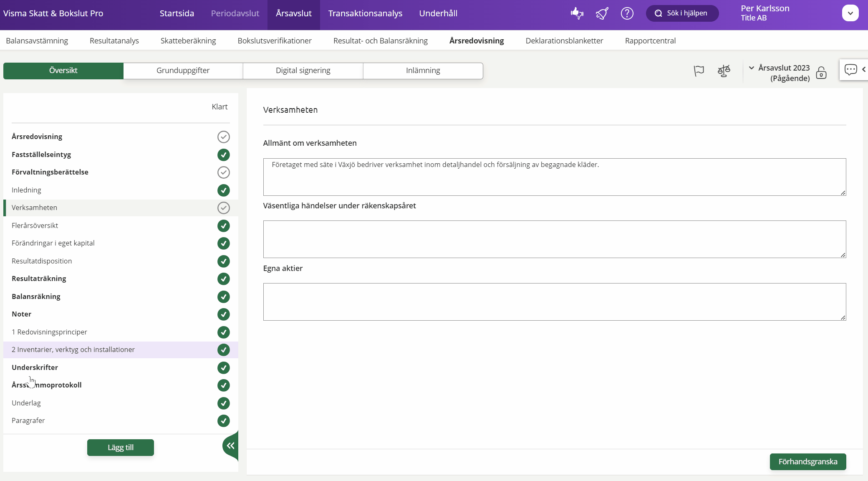868x481 pixels.
Task: Open the user menu dropdown arrow
Action: coord(850,13)
